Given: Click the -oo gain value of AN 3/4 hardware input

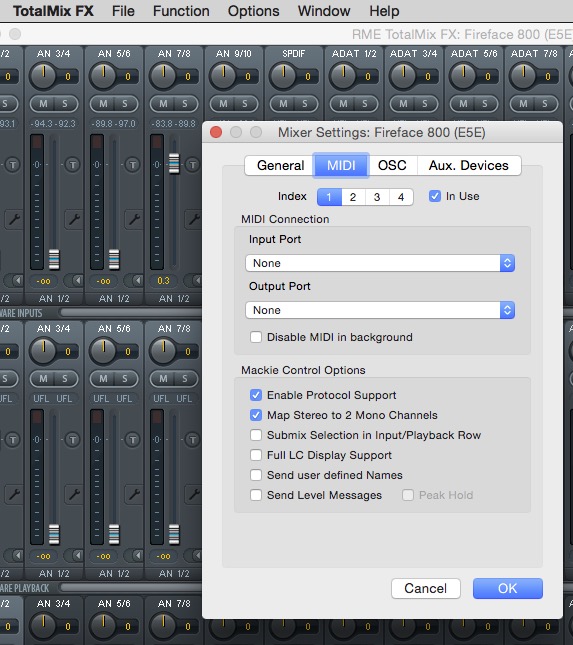Looking at the screenshot, I should point(43,281).
